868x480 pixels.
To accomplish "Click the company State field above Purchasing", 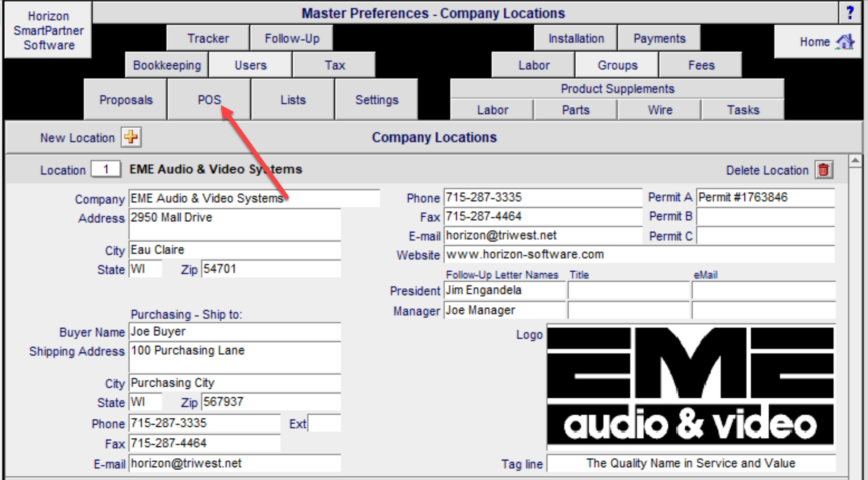I will click(x=146, y=269).
